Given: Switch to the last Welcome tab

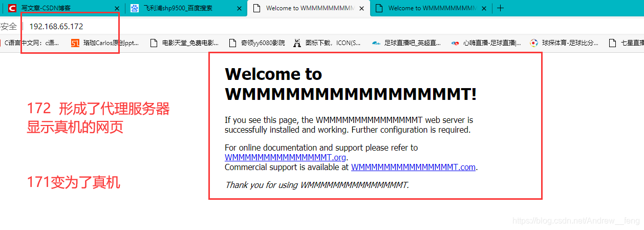Looking at the screenshot, I should (431, 8).
